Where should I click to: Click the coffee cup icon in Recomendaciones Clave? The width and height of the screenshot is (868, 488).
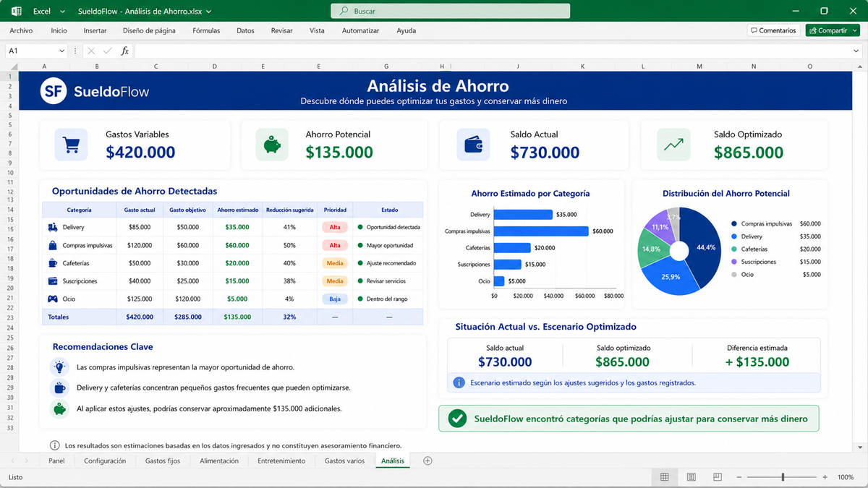(59, 388)
